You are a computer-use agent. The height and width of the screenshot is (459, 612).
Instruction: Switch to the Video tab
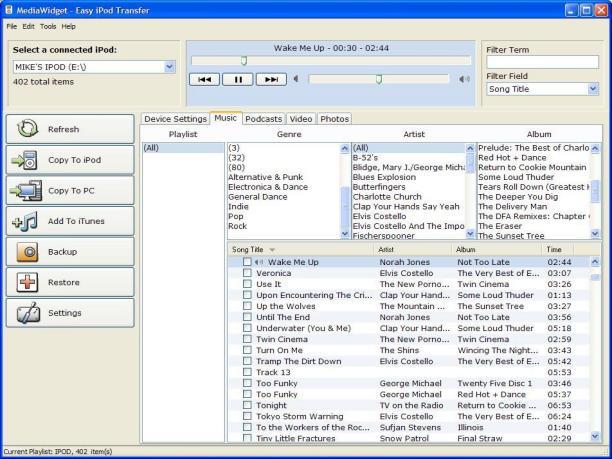[x=301, y=119]
